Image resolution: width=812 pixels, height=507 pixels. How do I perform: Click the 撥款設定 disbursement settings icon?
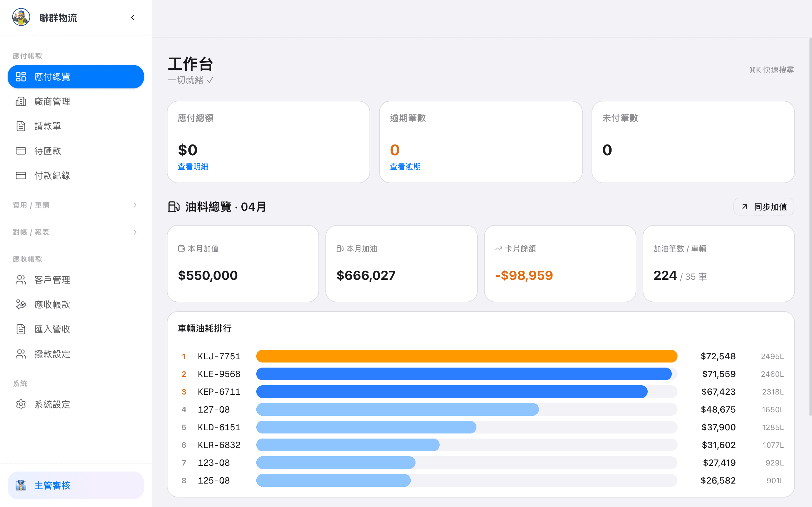pyautogui.click(x=21, y=353)
